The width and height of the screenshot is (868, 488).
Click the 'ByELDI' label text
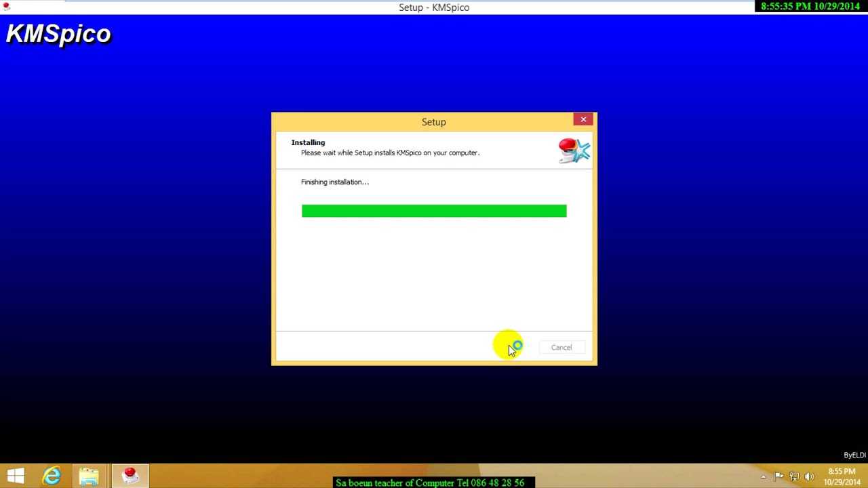[x=854, y=455]
